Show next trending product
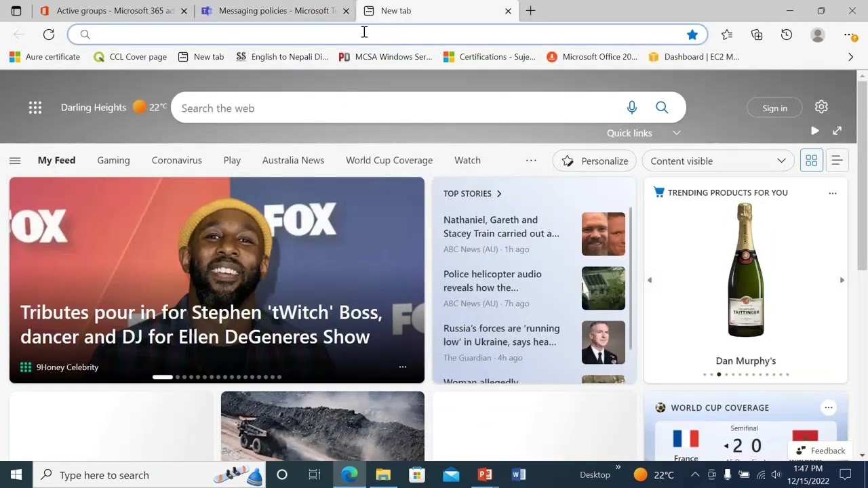The width and height of the screenshot is (868, 488). (842, 280)
